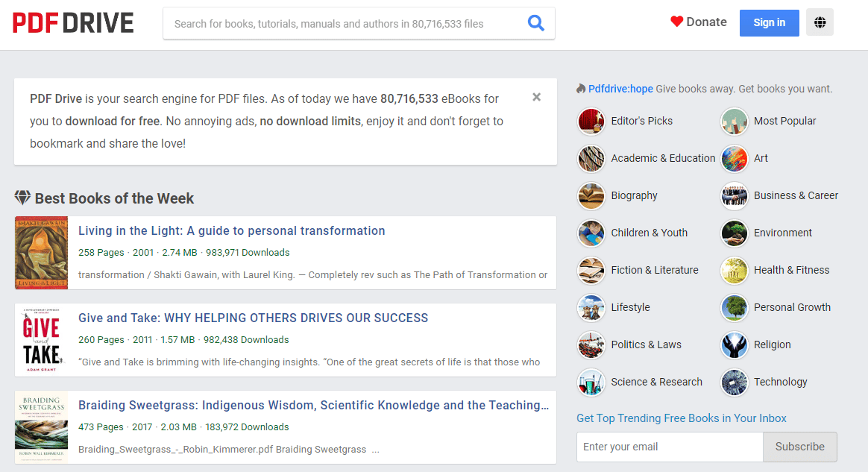868x472 pixels.
Task: Focus the Enter your email field
Action: [x=669, y=447]
